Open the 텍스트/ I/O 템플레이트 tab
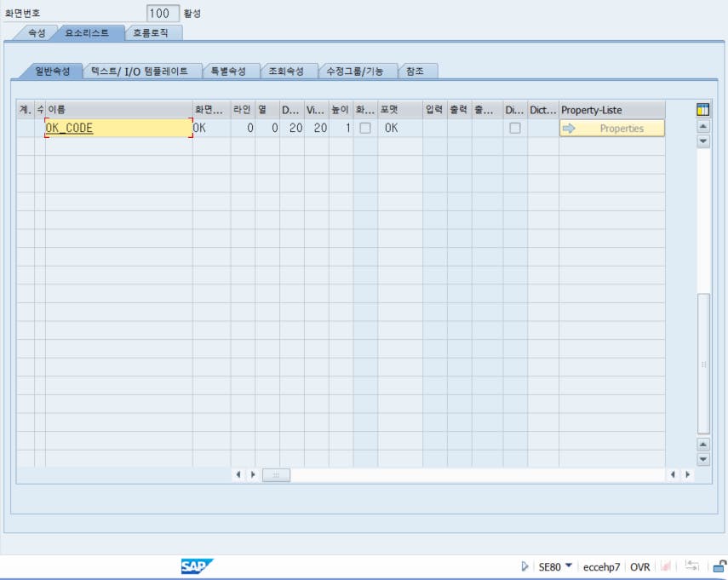 140,71
